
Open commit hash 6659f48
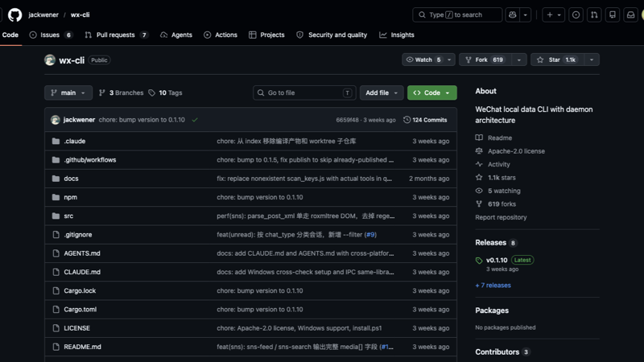[x=347, y=120]
